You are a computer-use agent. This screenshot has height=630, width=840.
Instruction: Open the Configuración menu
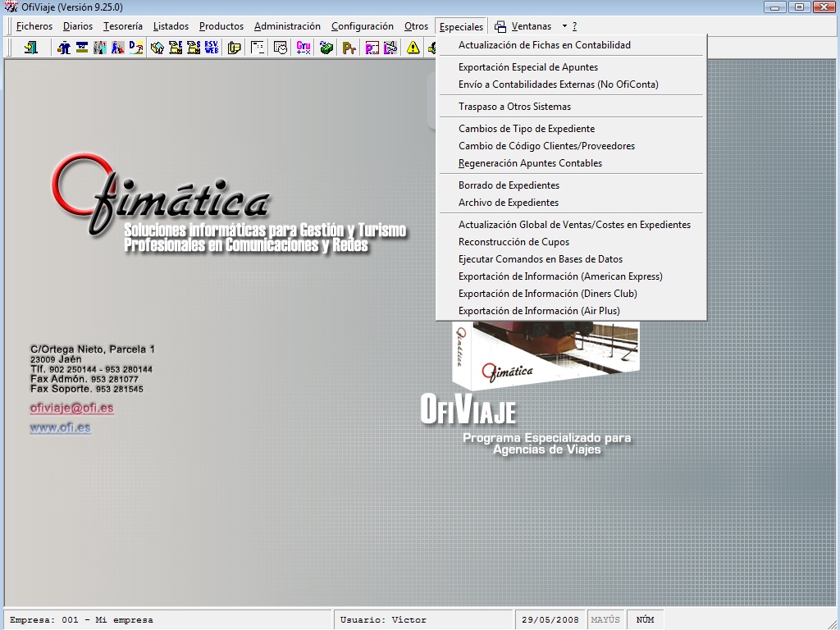(x=362, y=25)
